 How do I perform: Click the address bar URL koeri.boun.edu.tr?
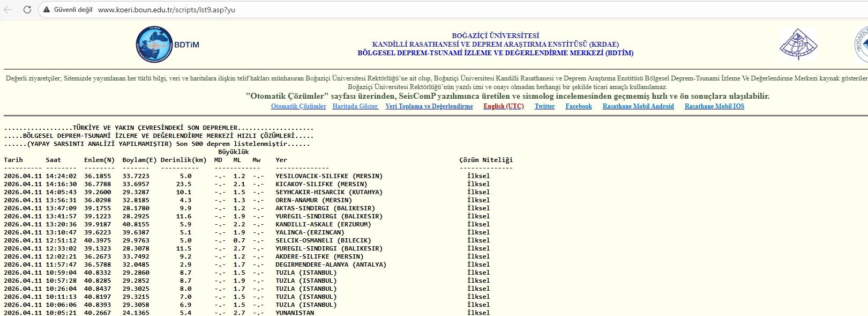pos(166,10)
